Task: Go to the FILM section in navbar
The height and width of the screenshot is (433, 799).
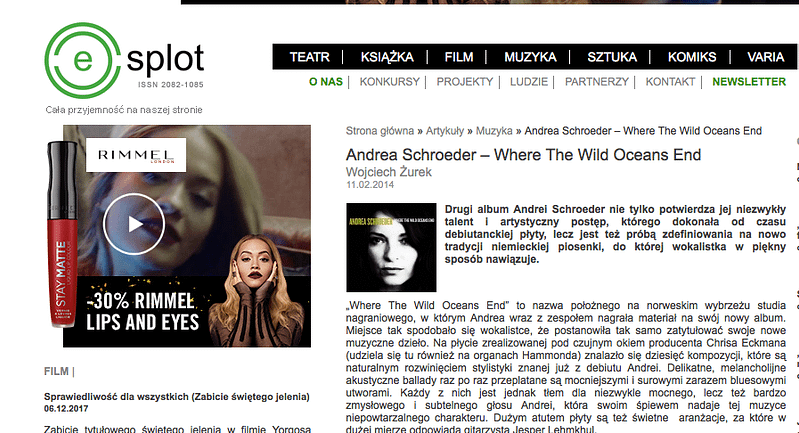Action: click(x=459, y=57)
